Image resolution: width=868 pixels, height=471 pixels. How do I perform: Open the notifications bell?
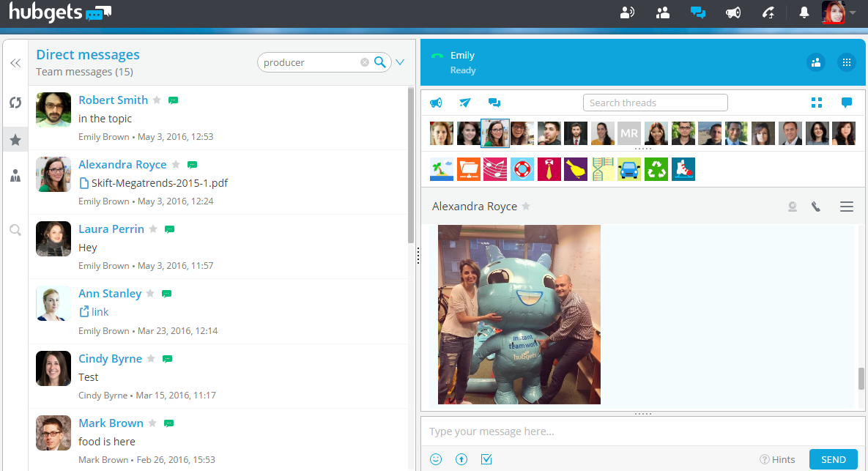(x=804, y=12)
